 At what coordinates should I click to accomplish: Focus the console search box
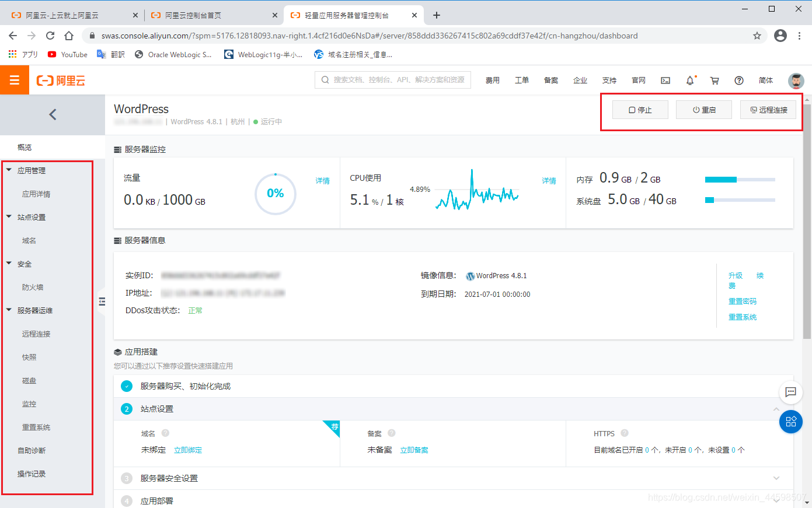pyautogui.click(x=393, y=80)
